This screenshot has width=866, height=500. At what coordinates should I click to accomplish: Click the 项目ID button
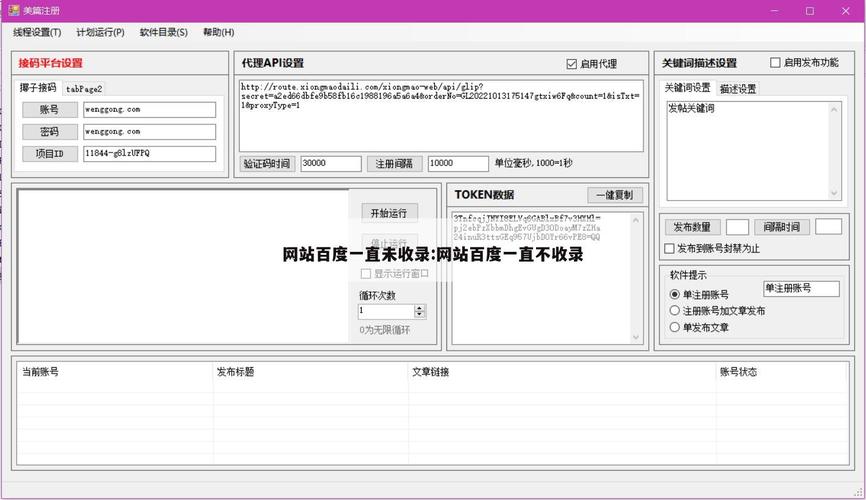pyautogui.click(x=50, y=154)
